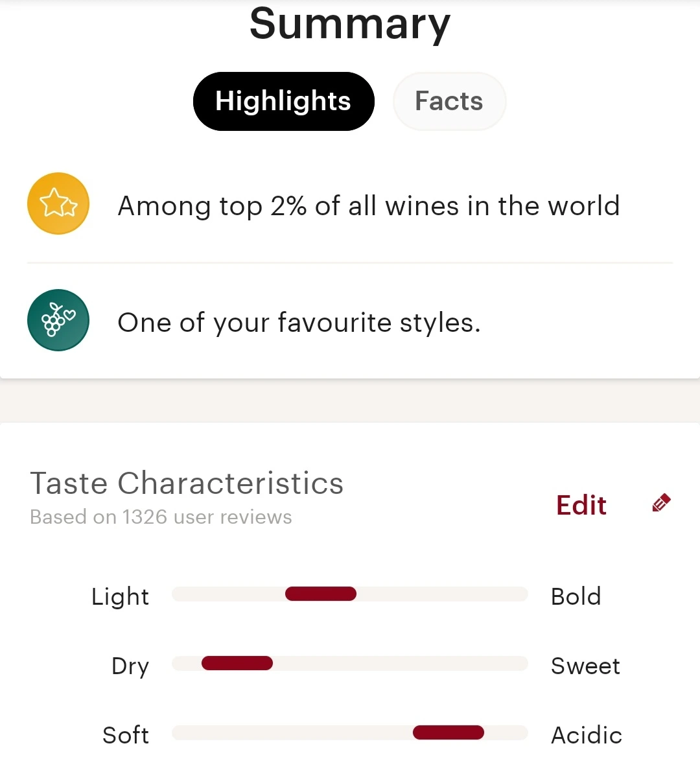This screenshot has width=700, height=781.
Task: Tap the gold star ranking icon
Action: point(58,204)
